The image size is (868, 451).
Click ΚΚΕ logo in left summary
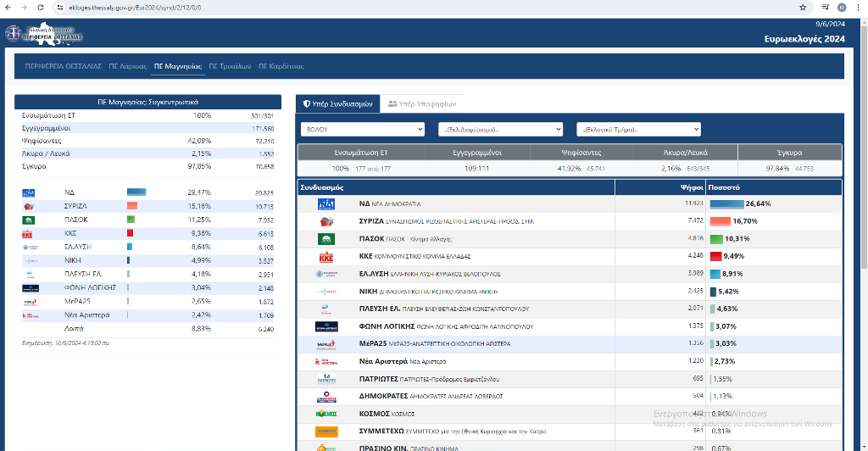tap(28, 233)
